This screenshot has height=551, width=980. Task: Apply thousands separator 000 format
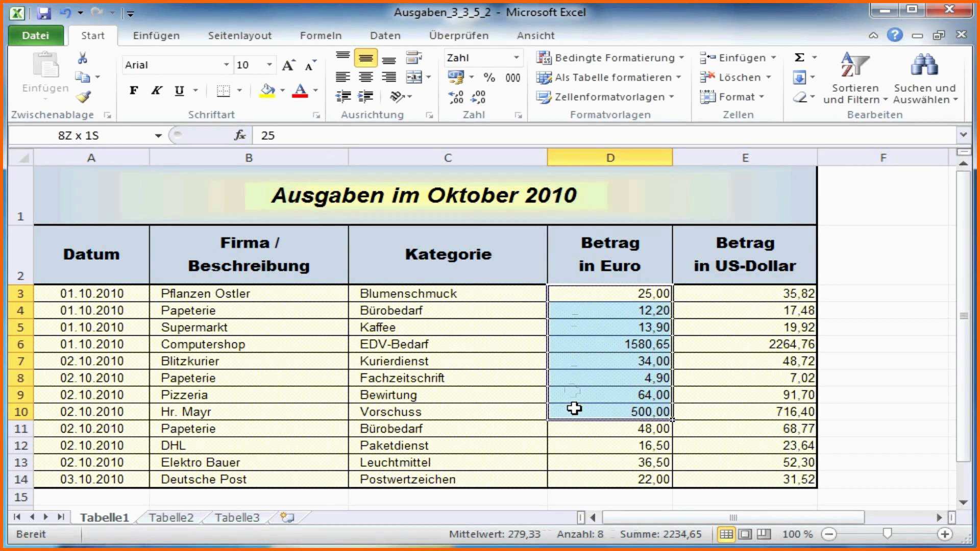coord(512,78)
